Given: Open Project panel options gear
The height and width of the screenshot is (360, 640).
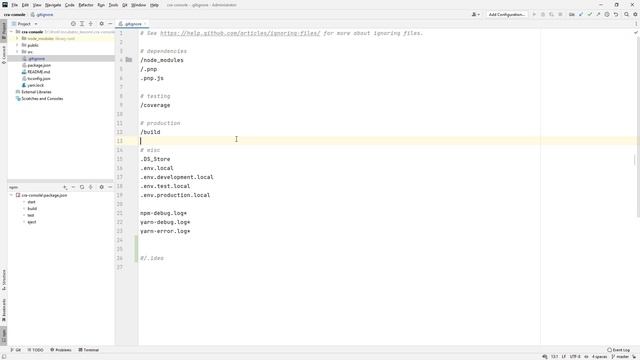Looking at the screenshot, I should tap(102, 24).
